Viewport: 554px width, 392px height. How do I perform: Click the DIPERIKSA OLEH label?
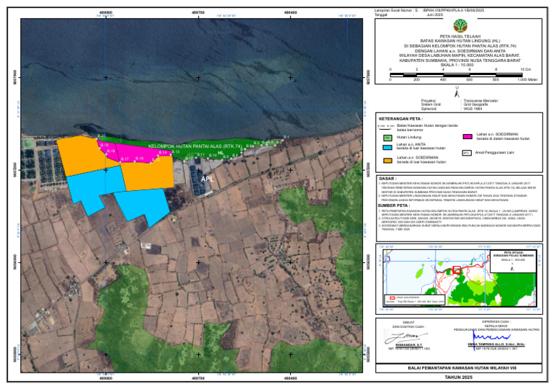pos(496,322)
